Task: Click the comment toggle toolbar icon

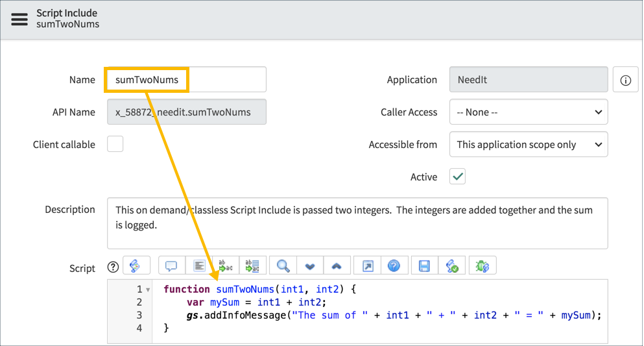Action: click(171, 266)
